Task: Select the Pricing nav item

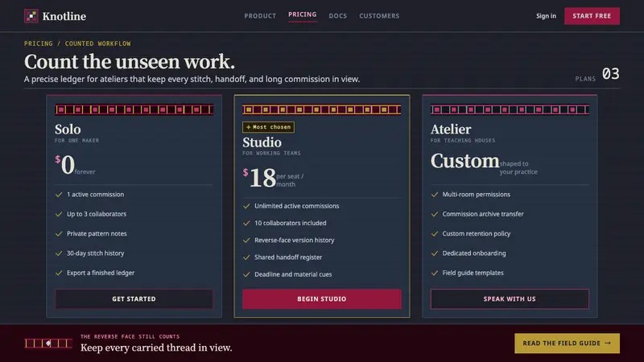Action: point(303,14)
